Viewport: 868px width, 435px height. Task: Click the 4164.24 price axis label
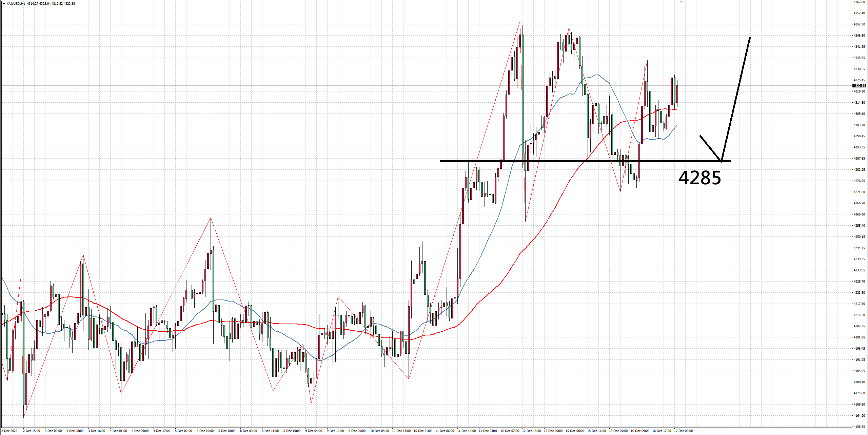(859, 415)
